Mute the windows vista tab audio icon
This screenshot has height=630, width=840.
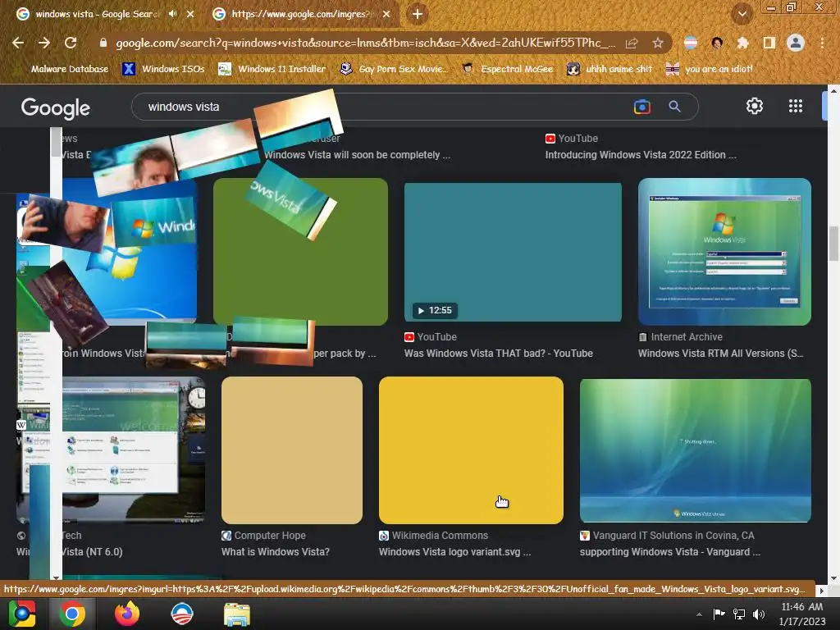(172, 14)
